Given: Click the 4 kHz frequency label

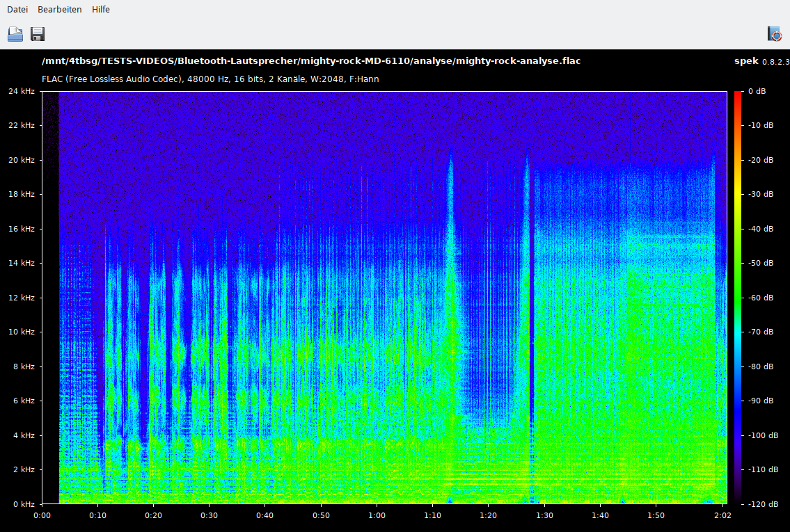Looking at the screenshot, I should pyautogui.click(x=24, y=435).
